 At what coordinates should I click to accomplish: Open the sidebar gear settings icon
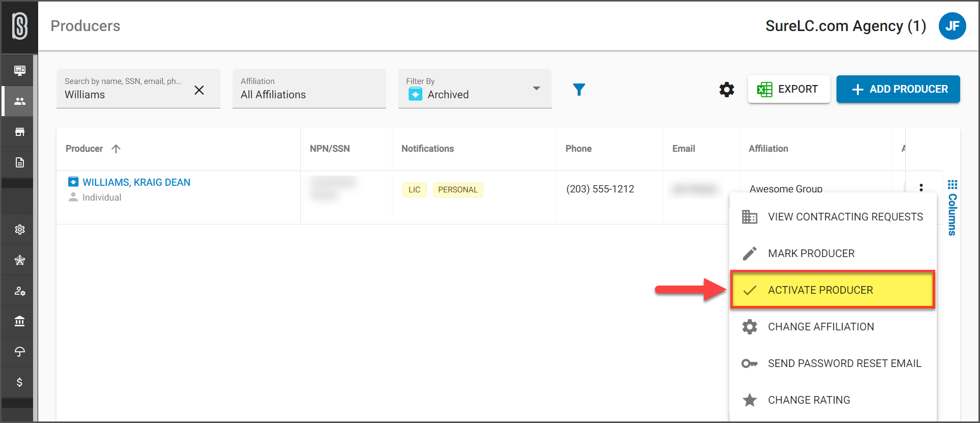click(20, 230)
